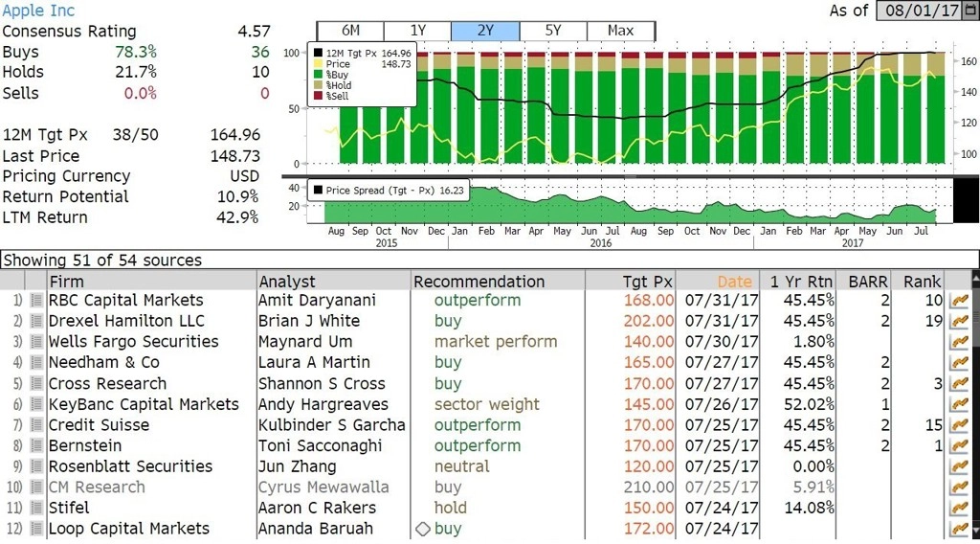Sort table by 1 Yr Rtn column header
The image size is (980, 544).
797,282
